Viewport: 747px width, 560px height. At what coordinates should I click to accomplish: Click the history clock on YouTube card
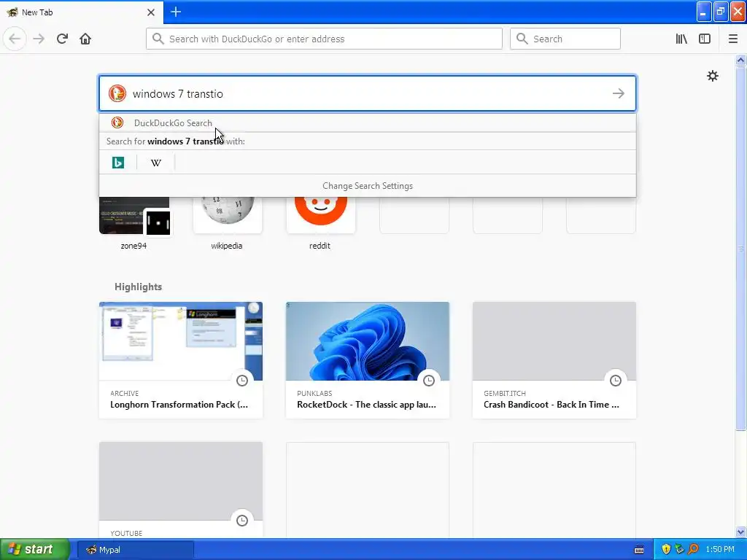coord(242,521)
